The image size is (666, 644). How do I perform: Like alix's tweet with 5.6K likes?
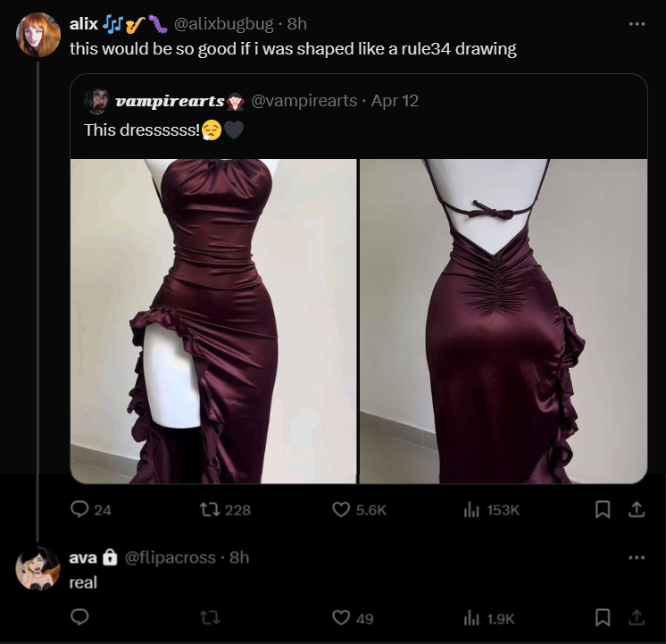(x=341, y=509)
